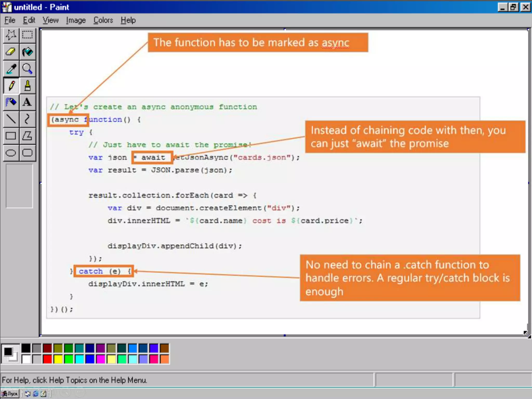Pick the red color swatch
532x399 pixels.
(x=47, y=359)
